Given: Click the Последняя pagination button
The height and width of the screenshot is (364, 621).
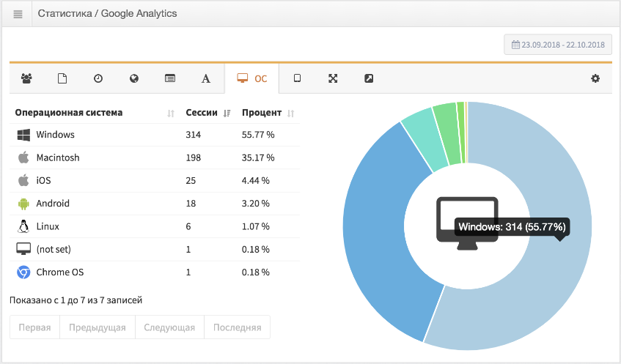Looking at the screenshot, I should (x=238, y=327).
